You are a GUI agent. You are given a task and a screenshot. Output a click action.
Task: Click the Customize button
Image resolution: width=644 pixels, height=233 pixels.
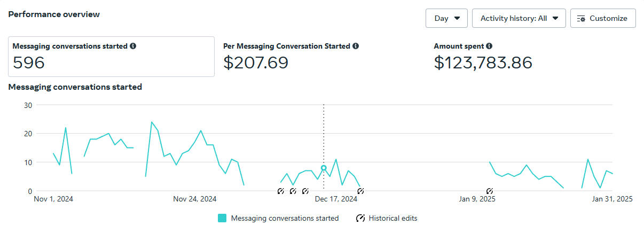(x=603, y=18)
